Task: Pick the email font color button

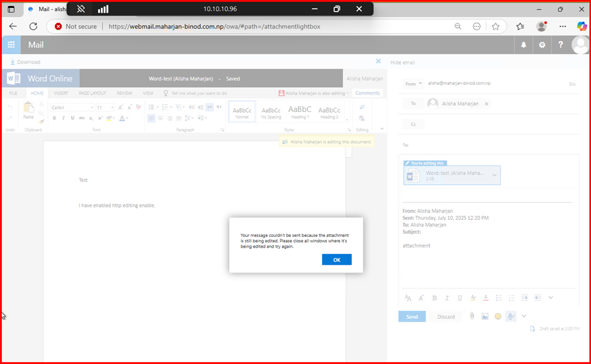Action: [x=486, y=297]
